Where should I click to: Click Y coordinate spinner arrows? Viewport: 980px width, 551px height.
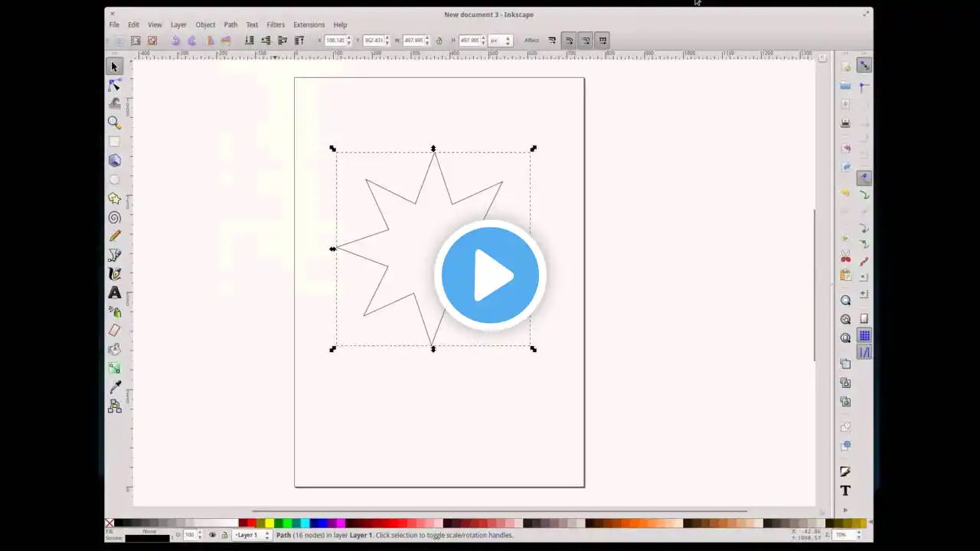387,41
